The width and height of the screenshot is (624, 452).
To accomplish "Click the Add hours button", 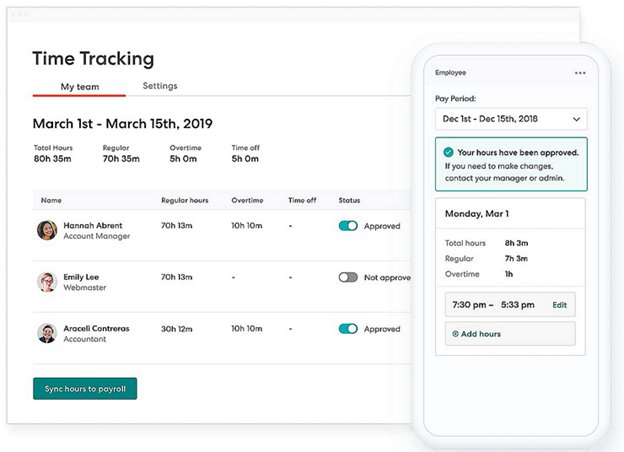I will (x=510, y=334).
